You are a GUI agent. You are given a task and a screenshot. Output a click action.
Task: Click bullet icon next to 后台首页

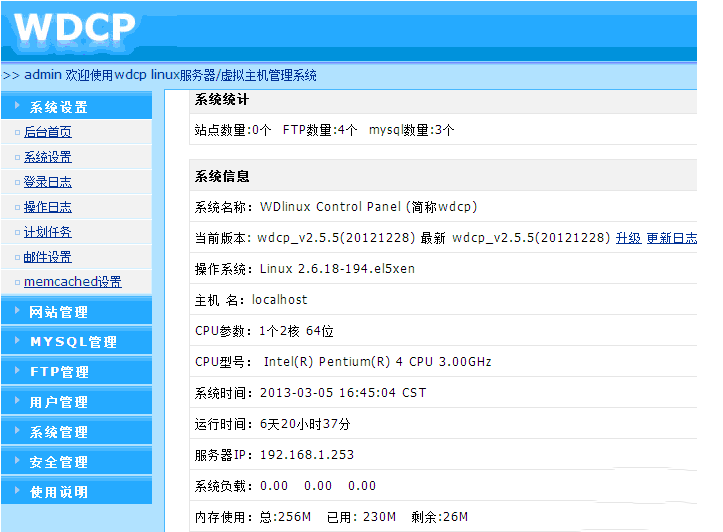coord(17,132)
